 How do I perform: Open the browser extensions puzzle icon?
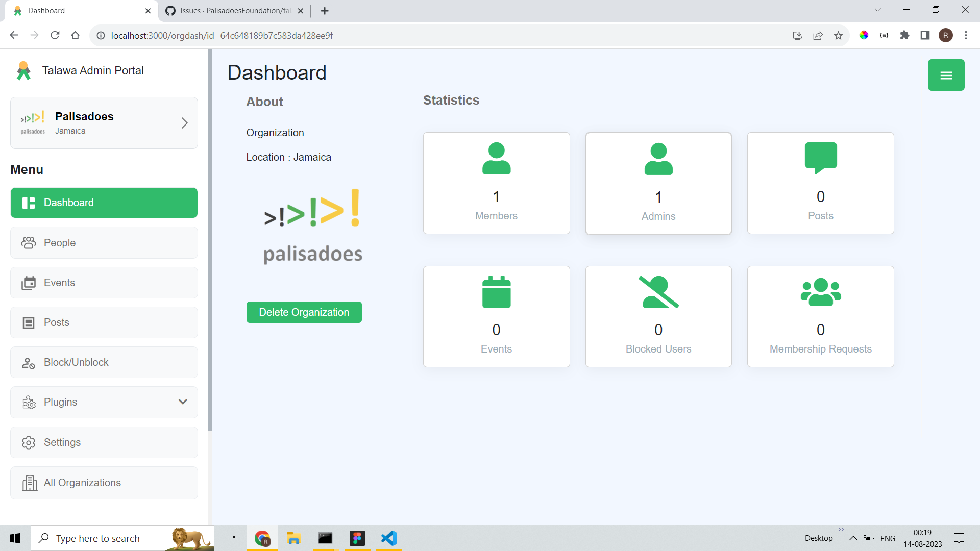coord(904,35)
